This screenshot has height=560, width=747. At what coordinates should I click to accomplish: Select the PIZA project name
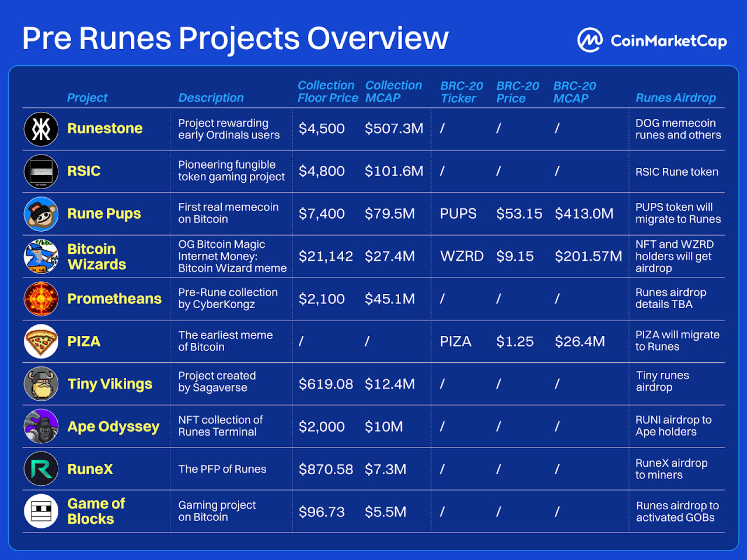(x=83, y=341)
